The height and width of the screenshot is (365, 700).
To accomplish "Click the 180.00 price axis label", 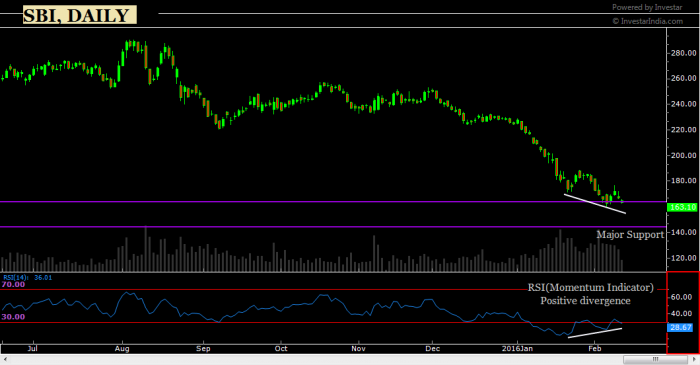I will (x=683, y=181).
